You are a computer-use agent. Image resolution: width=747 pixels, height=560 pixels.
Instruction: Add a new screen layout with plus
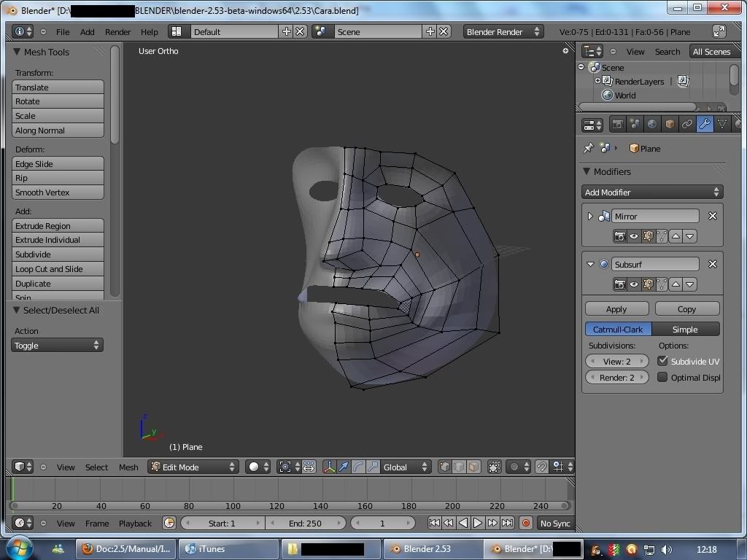click(x=286, y=31)
